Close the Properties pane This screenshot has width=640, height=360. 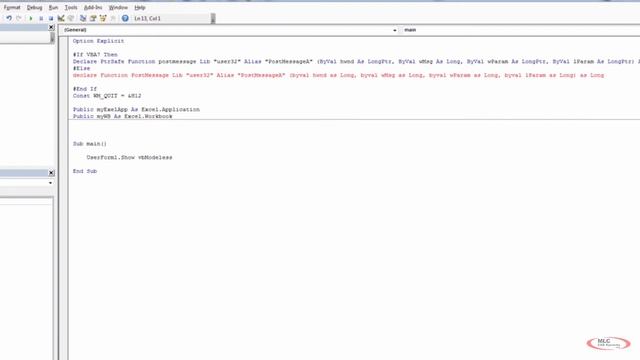pos(51,173)
